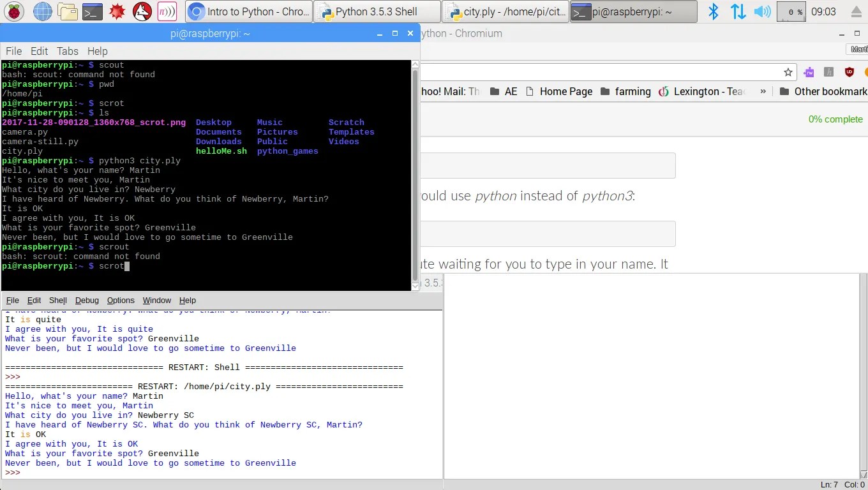Click the 0% complete progress indicator
This screenshot has height=490, width=868.
point(835,119)
